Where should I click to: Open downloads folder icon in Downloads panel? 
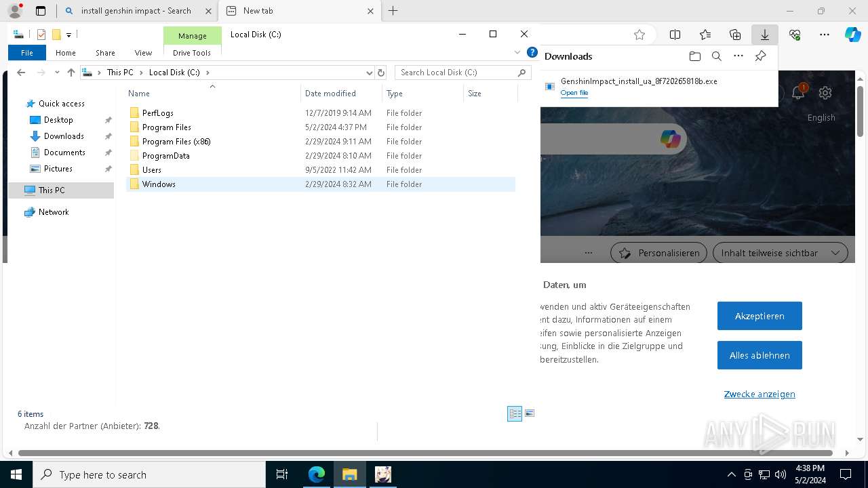point(694,56)
